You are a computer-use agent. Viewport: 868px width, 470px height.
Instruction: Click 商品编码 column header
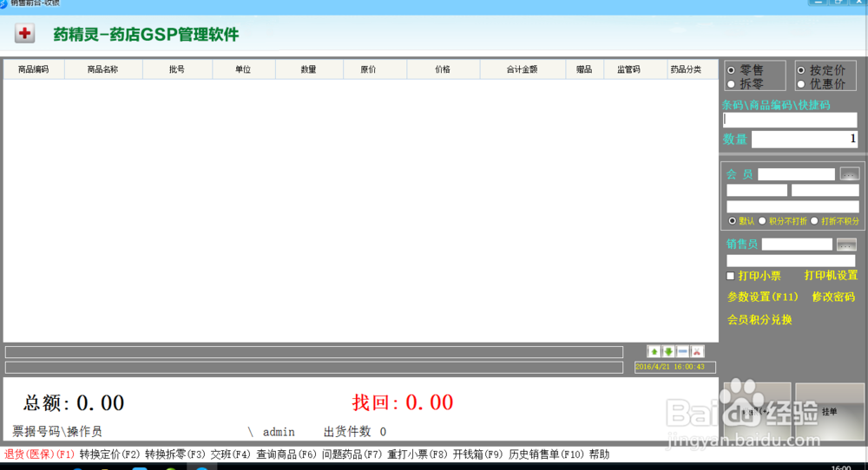point(34,69)
